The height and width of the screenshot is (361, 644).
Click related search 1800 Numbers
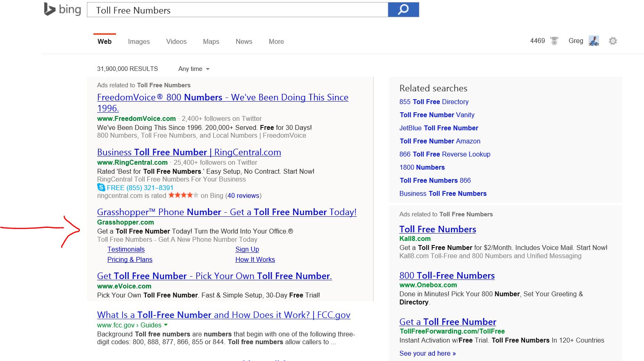(x=422, y=167)
